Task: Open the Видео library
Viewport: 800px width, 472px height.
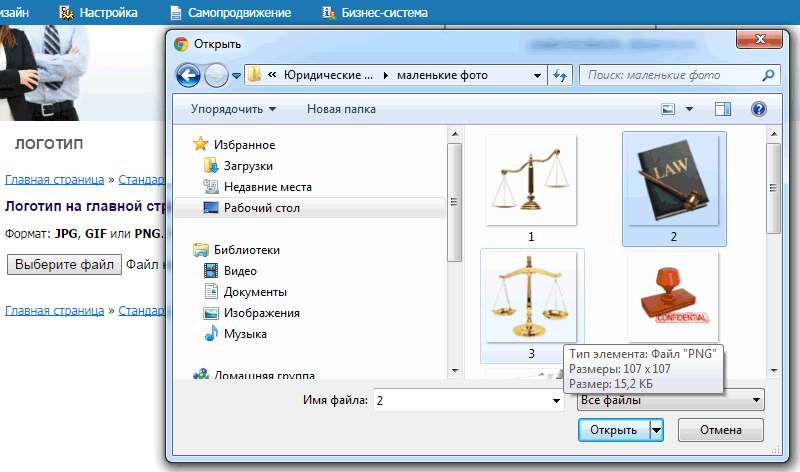Action: [x=240, y=271]
